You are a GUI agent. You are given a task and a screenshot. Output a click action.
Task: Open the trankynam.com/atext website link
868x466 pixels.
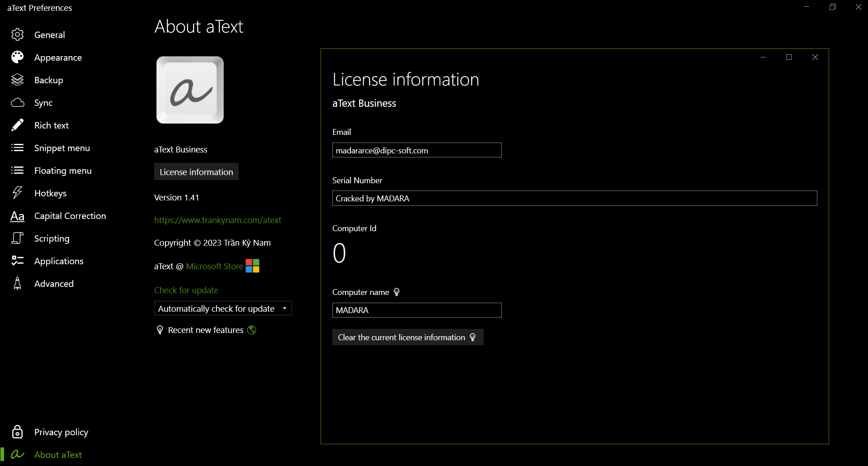[217, 220]
